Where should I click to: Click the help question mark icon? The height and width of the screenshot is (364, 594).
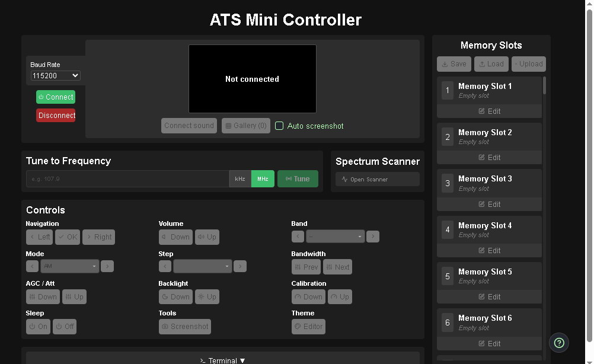coord(558,342)
